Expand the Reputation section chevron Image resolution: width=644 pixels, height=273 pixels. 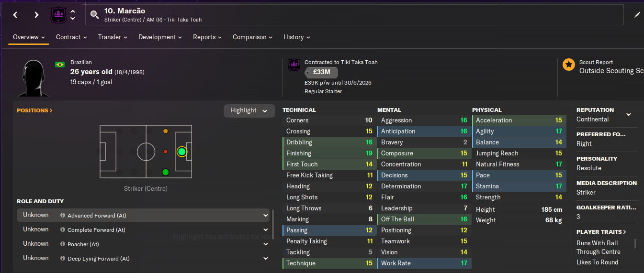tap(629, 114)
